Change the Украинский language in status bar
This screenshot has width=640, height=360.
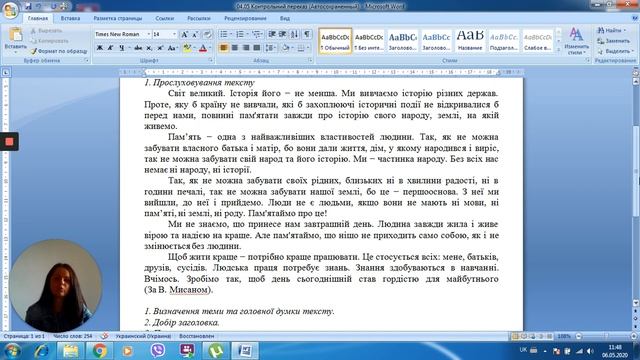pos(143,336)
